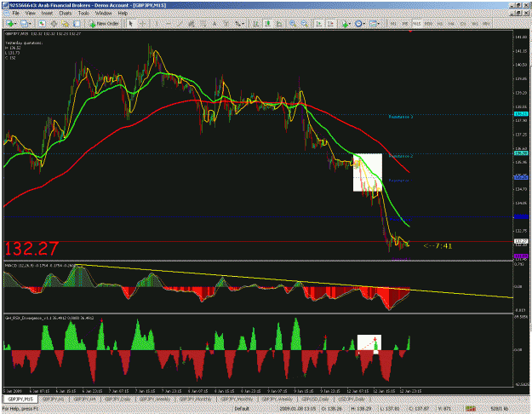532x414 pixels.
Task: Select the Text 'A' drawing tool
Action: click(215, 24)
